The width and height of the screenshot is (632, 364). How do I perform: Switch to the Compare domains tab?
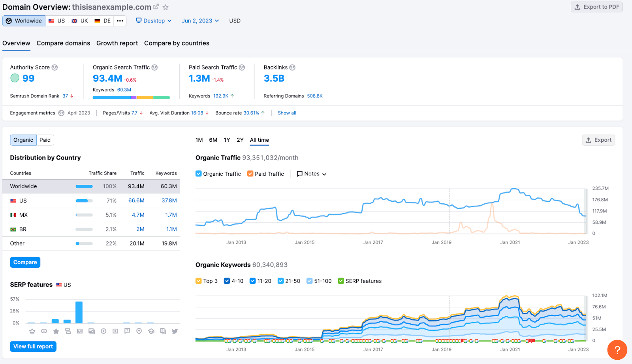coord(63,43)
